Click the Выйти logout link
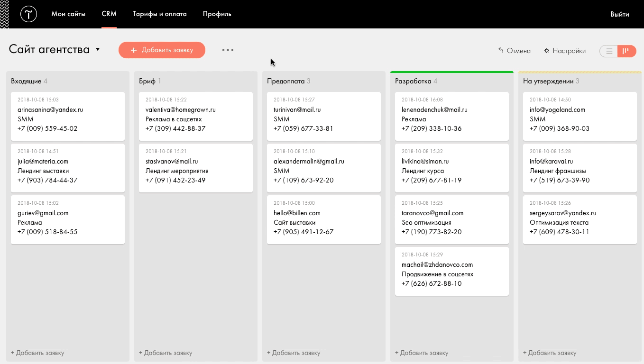 (619, 14)
